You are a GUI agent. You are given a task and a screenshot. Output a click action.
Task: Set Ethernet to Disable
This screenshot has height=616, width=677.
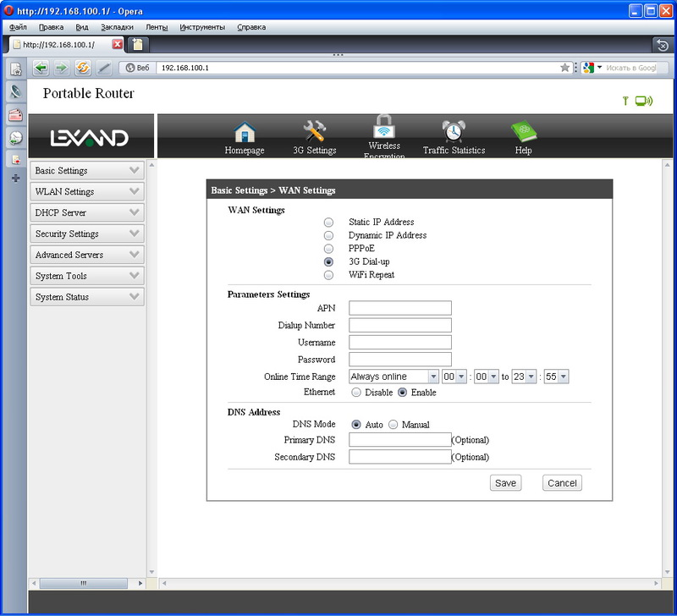[355, 393]
